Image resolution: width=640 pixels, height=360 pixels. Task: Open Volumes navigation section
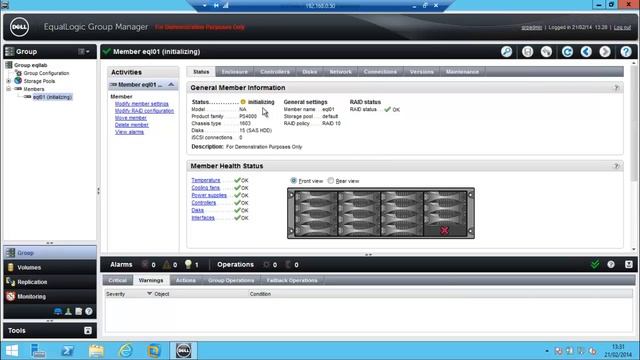[x=50, y=267]
